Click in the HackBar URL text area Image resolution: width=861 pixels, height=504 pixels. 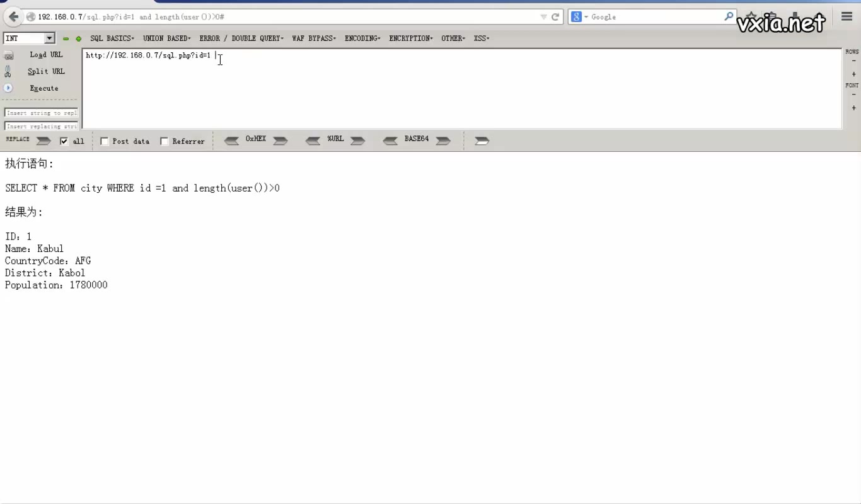pos(462,89)
